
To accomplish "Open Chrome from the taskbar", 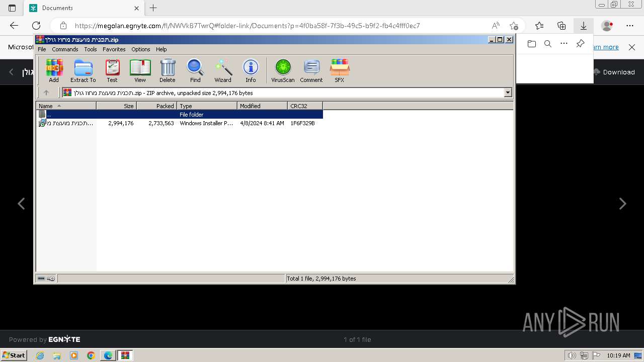I will pyautogui.click(x=91, y=355).
